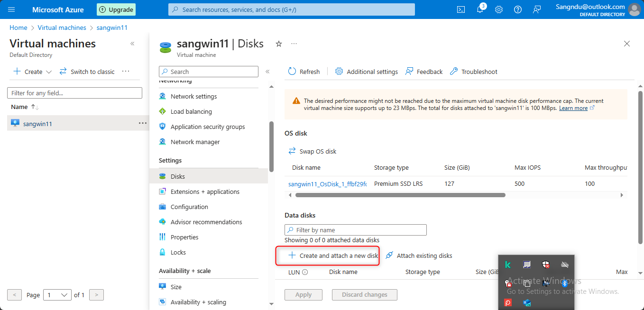Collapse the Virtual machines list panel
Viewport: 644px width, 310px height.
[x=132, y=44]
